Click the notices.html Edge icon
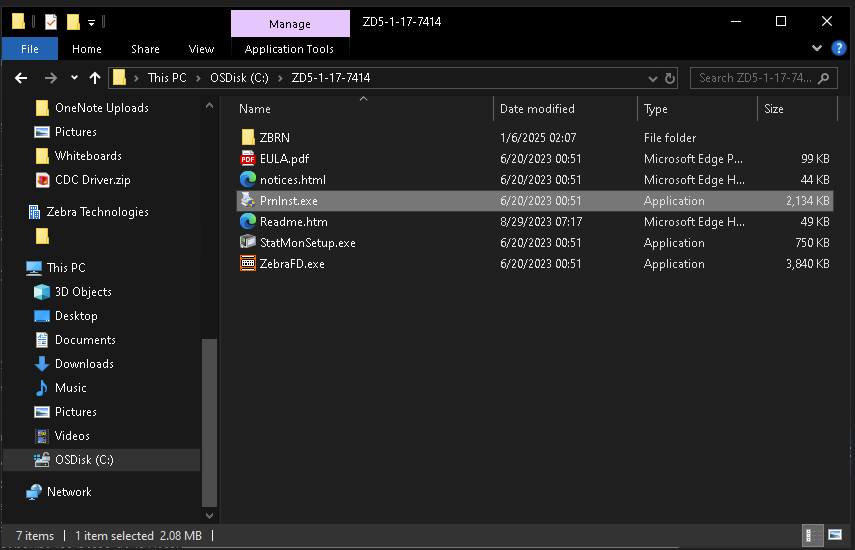This screenshot has width=855, height=550. [248, 180]
